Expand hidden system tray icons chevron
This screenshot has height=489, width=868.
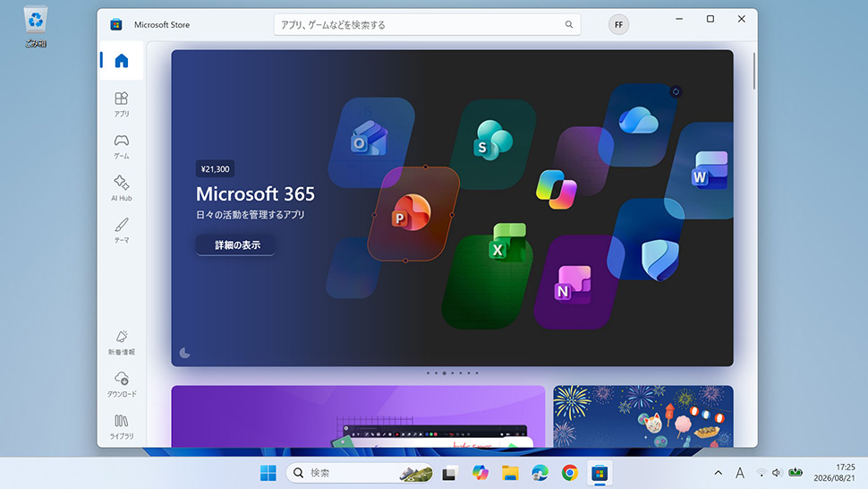click(x=718, y=473)
